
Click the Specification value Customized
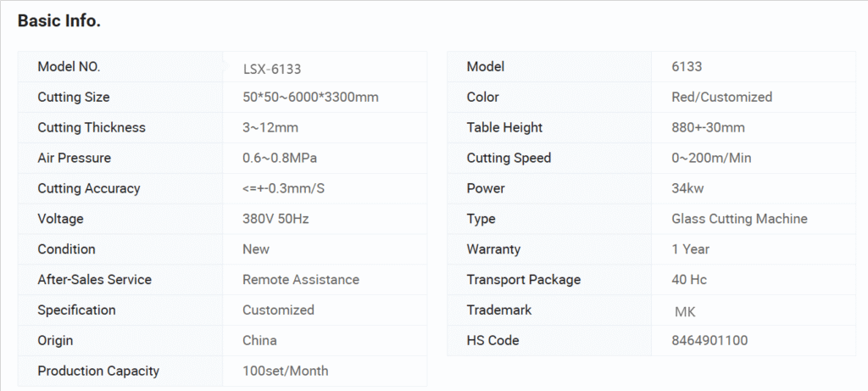click(x=278, y=310)
